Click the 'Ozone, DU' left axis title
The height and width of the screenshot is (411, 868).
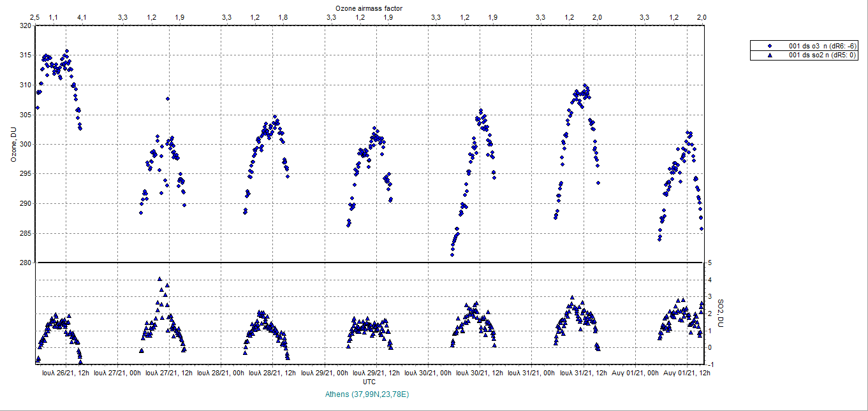click(x=13, y=144)
